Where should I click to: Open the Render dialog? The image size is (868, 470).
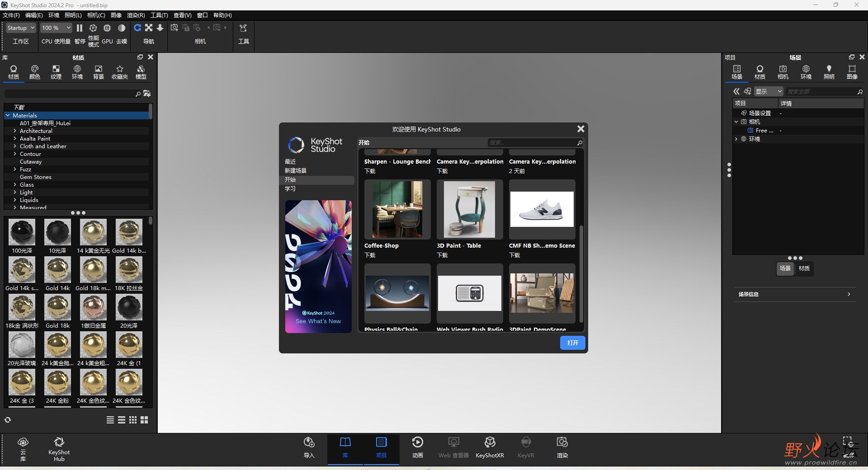pos(562,448)
